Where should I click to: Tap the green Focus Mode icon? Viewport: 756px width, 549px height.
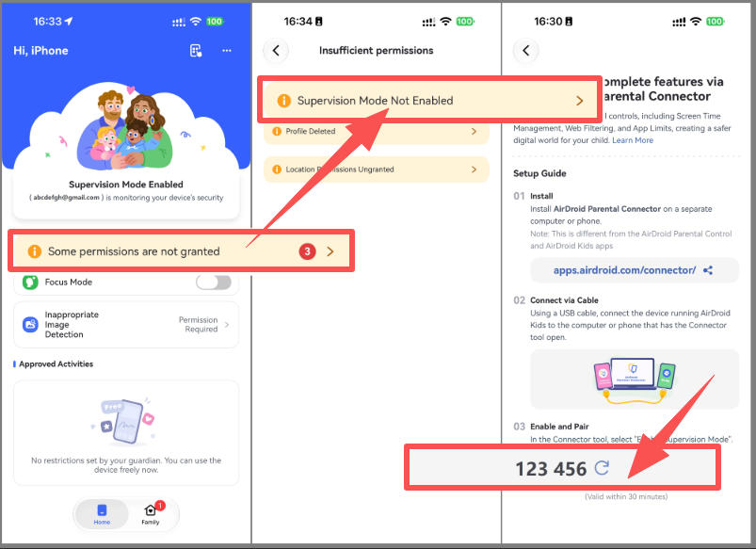point(30,283)
